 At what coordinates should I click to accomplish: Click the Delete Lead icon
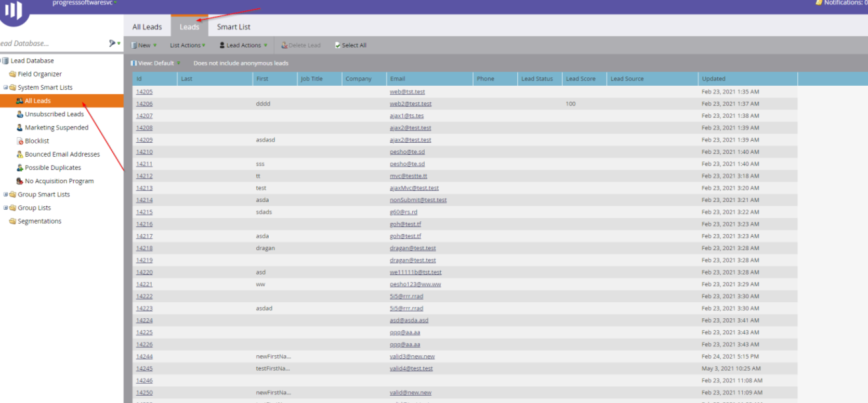(x=284, y=45)
